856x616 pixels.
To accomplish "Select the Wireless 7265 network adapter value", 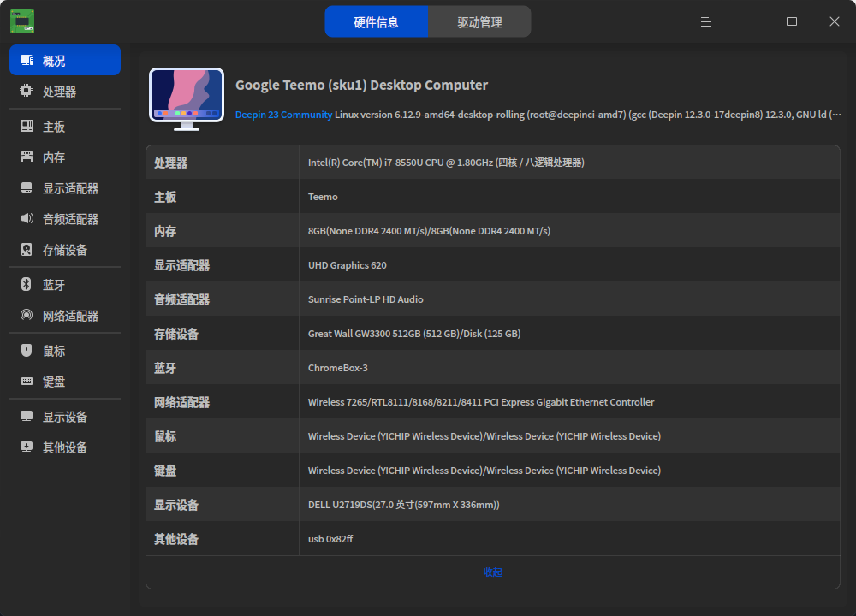I will (x=481, y=402).
